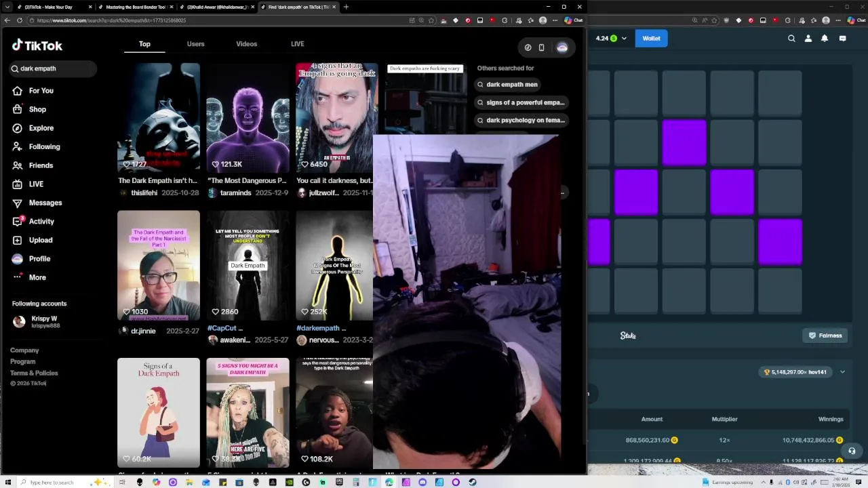Switch to the LIVE results tab
868x488 pixels.
pyautogui.click(x=297, y=44)
